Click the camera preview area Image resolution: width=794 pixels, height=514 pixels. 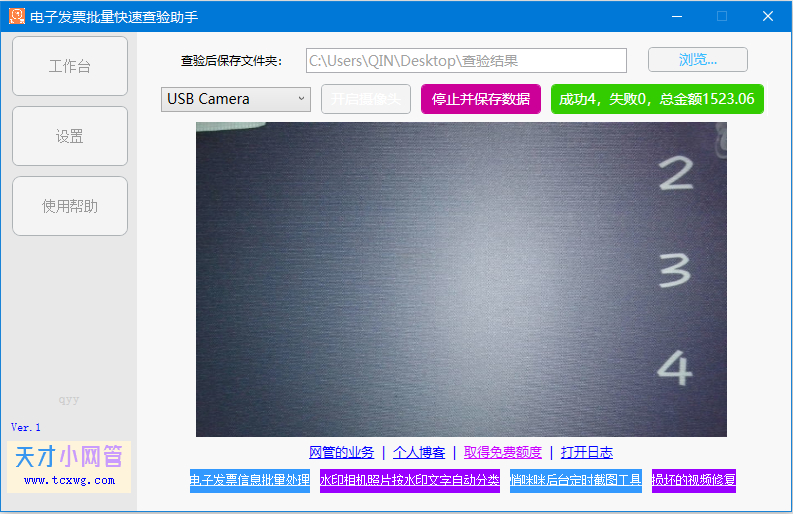[x=461, y=279]
